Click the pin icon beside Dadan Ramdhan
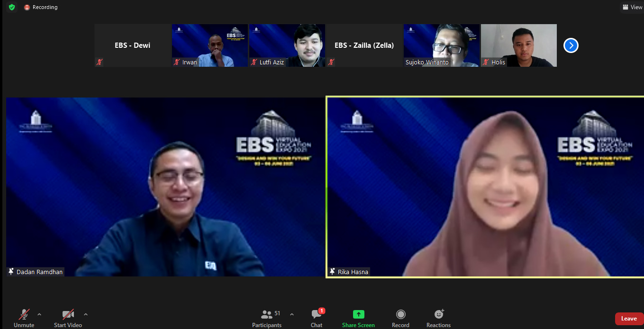This screenshot has height=329, width=644. pos(11,272)
